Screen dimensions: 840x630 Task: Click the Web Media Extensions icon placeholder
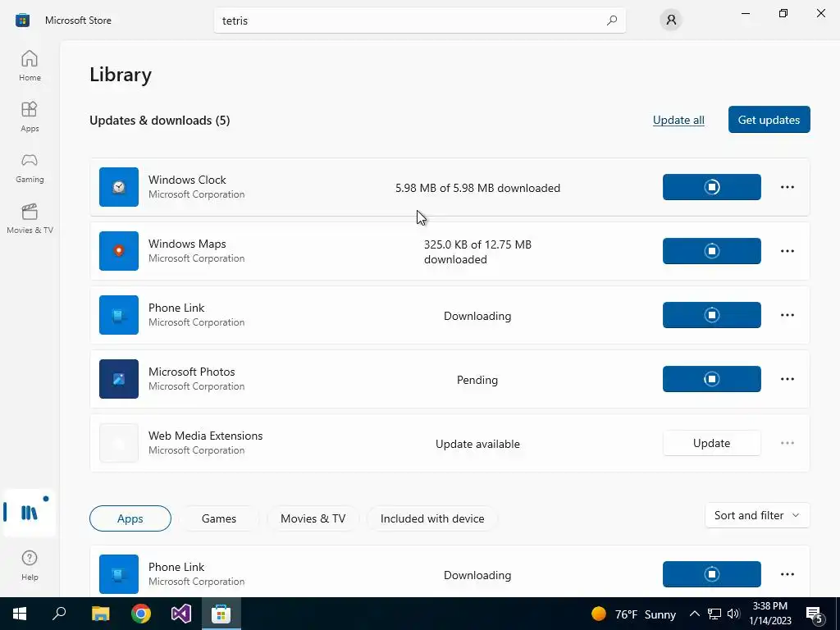[119, 443]
